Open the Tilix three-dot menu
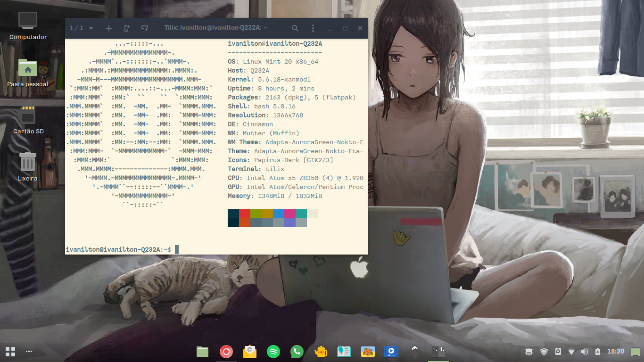644x362 pixels. tap(313, 28)
